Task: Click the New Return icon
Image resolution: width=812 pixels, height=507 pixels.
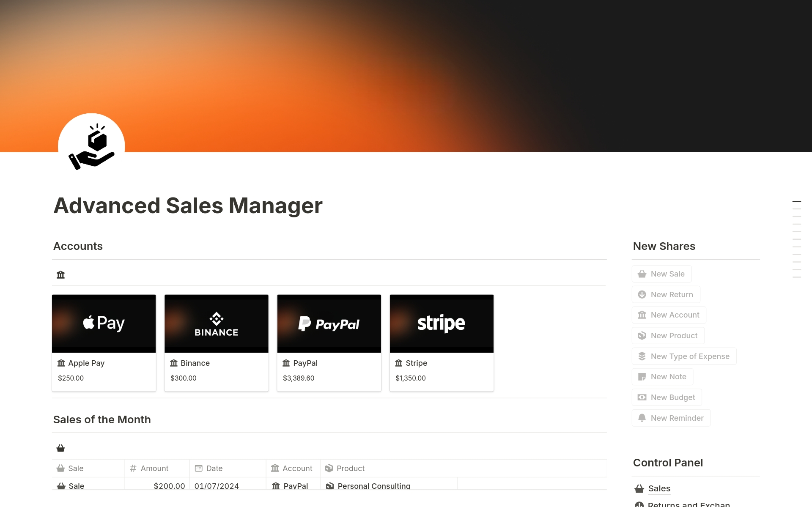Action: coord(642,294)
